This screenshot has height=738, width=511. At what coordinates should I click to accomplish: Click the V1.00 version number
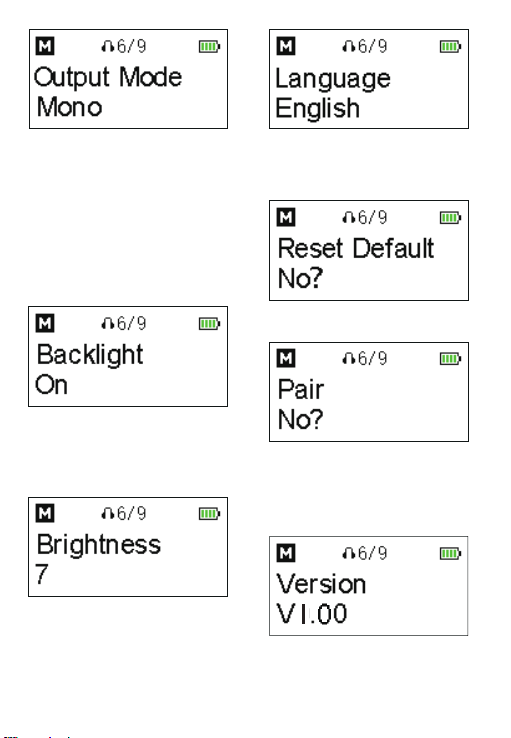[x=311, y=614]
